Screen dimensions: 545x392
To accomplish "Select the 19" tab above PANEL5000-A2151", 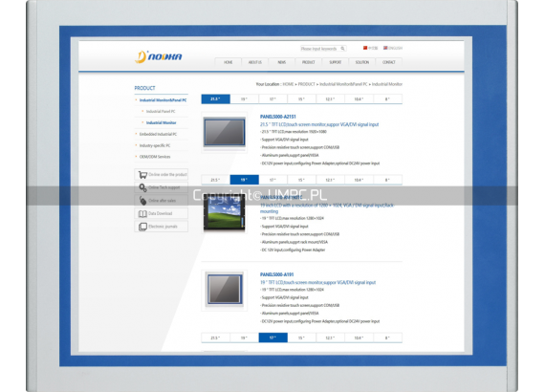I will 244,99.
